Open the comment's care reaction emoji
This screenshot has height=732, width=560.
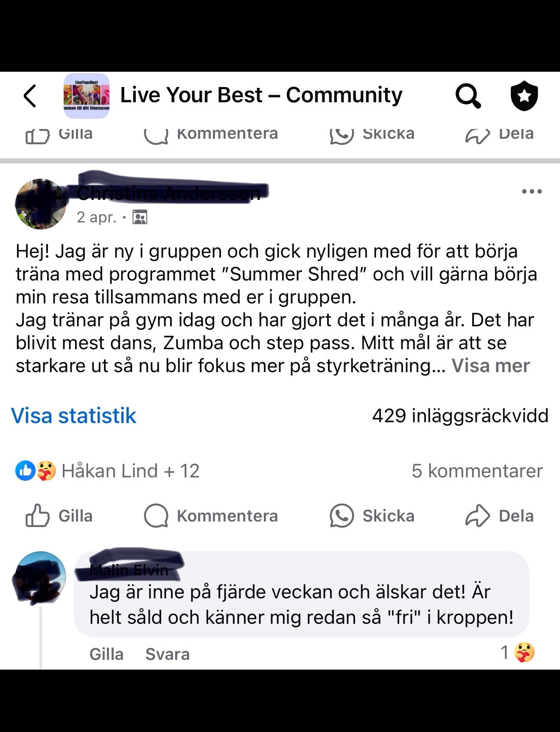pyautogui.click(x=524, y=653)
